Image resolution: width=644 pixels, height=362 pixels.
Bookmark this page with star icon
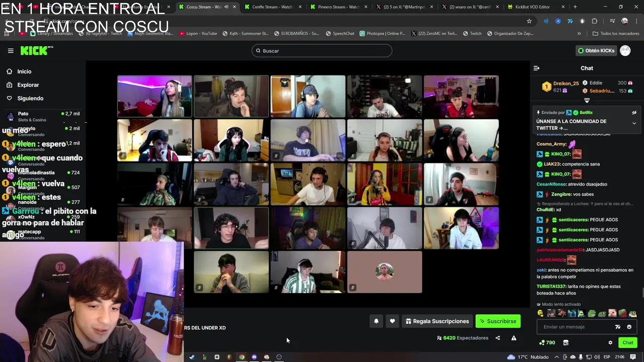(529, 21)
